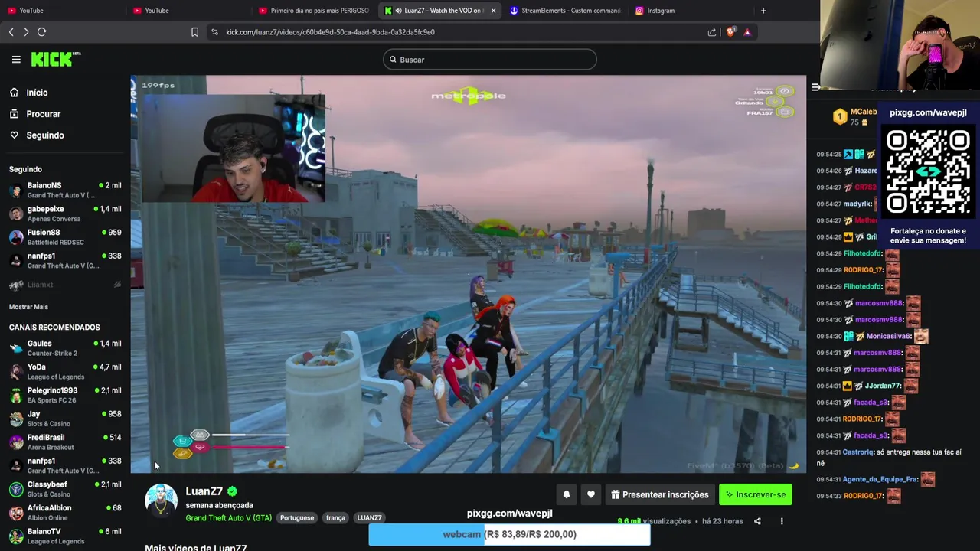Open the site info icon in the address bar

[x=214, y=32]
